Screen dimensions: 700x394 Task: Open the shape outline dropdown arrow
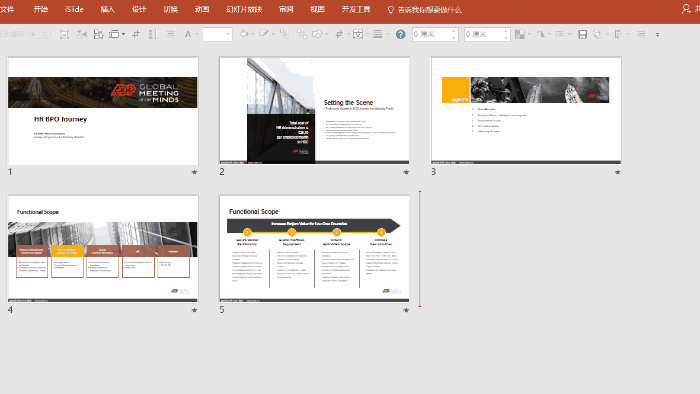coord(273,34)
